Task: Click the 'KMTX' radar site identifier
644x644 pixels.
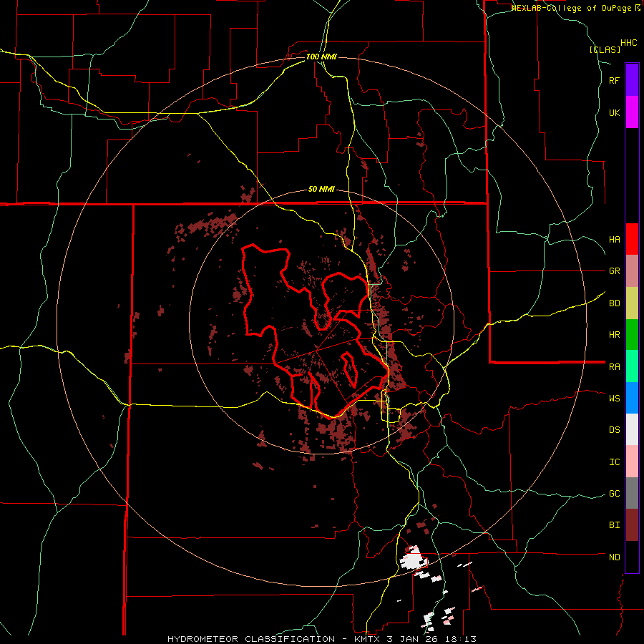Action: click(x=368, y=639)
